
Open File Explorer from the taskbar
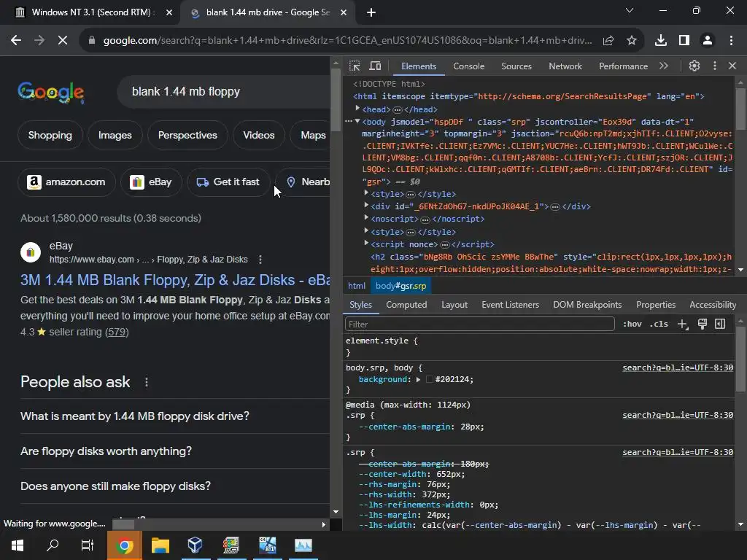(x=160, y=545)
